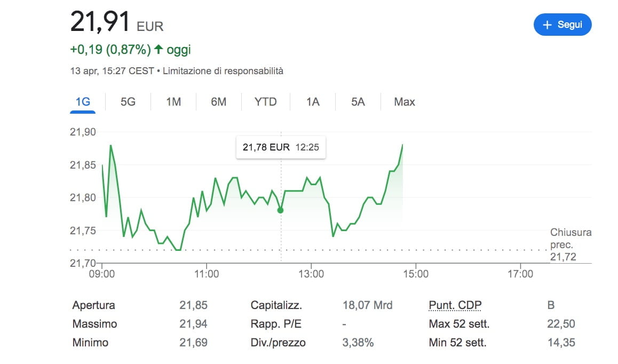Click the 15:00 time axis label
The height and width of the screenshot is (364, 618).
pos(416,274)
